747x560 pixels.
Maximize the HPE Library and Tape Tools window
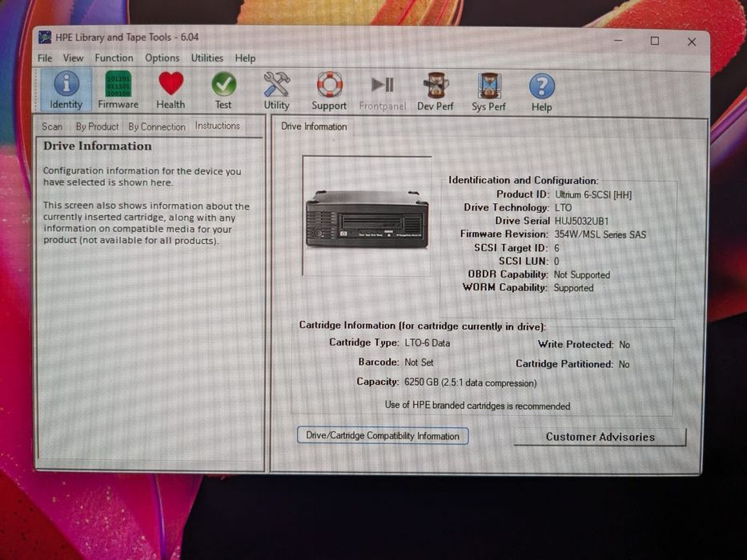[x=655, y=42]
